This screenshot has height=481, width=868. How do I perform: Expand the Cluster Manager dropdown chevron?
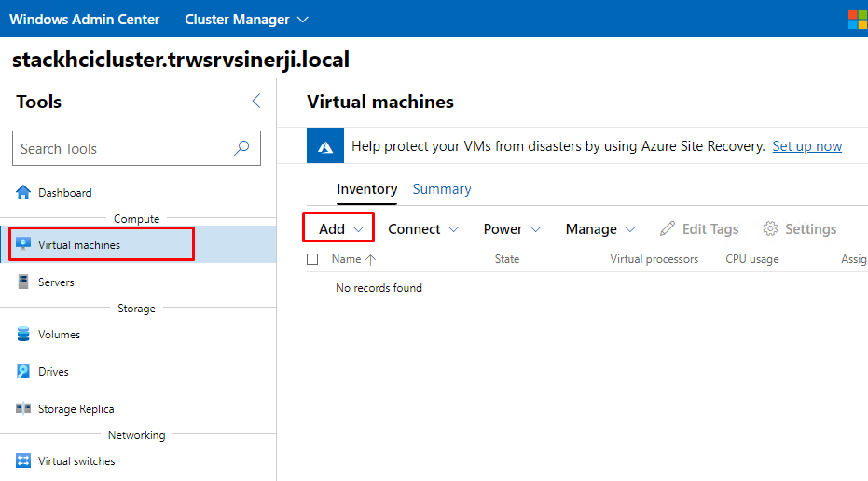[303, 20]
